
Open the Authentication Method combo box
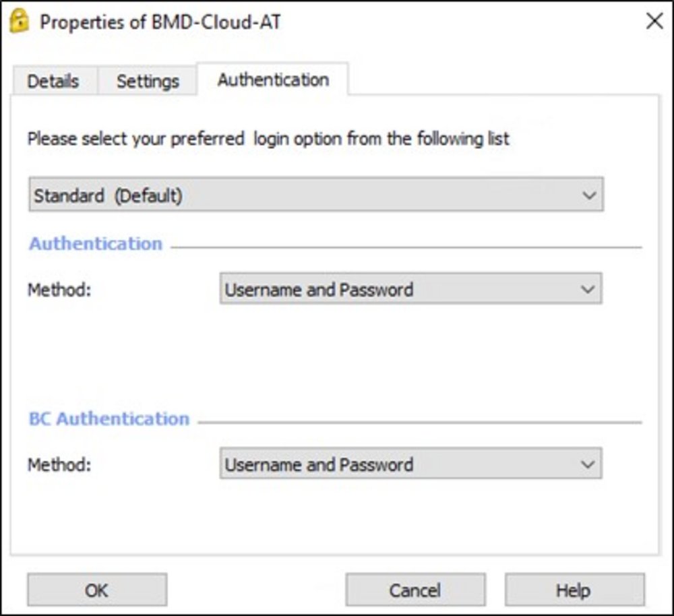pyautogui.click(x=410, y=290)
